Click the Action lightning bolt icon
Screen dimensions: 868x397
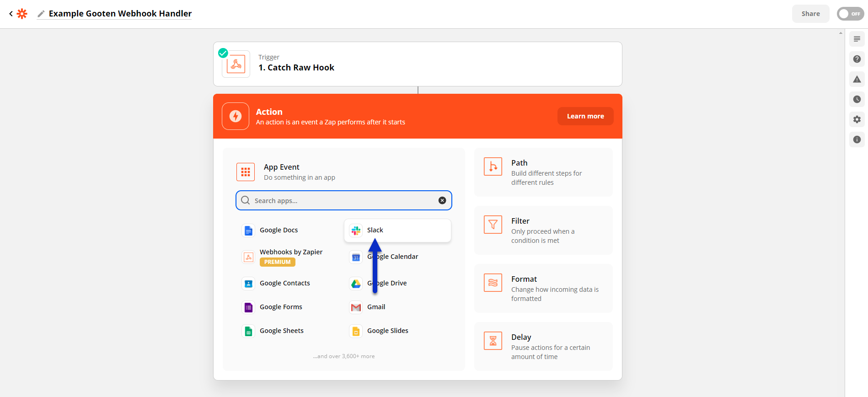click(236, 116)
